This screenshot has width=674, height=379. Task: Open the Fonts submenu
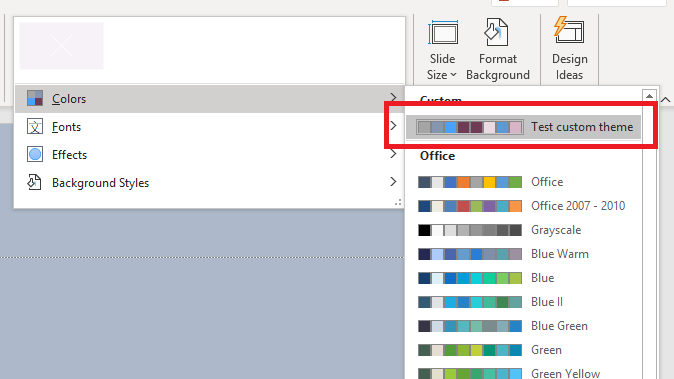(x=210, y=127)
